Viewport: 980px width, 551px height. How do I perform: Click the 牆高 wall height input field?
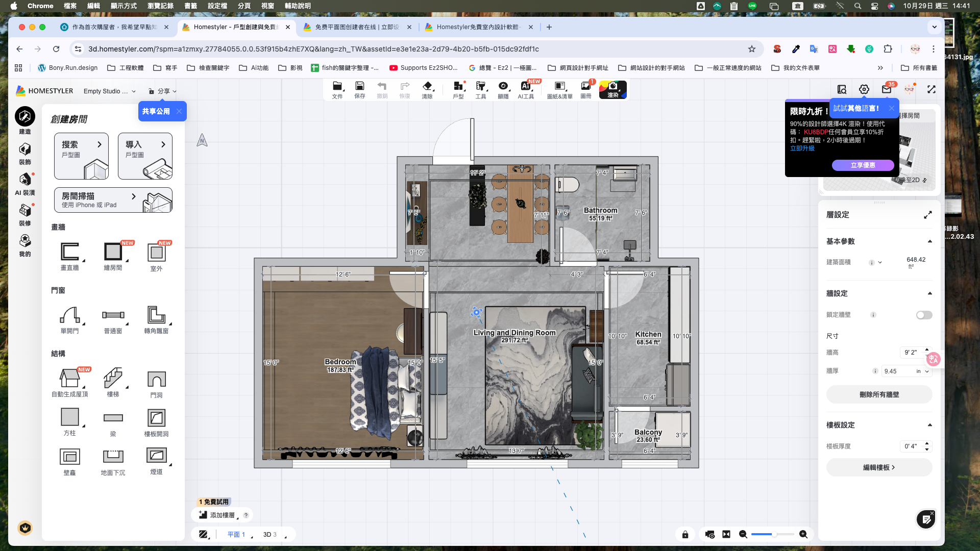(x=911, y=353)
